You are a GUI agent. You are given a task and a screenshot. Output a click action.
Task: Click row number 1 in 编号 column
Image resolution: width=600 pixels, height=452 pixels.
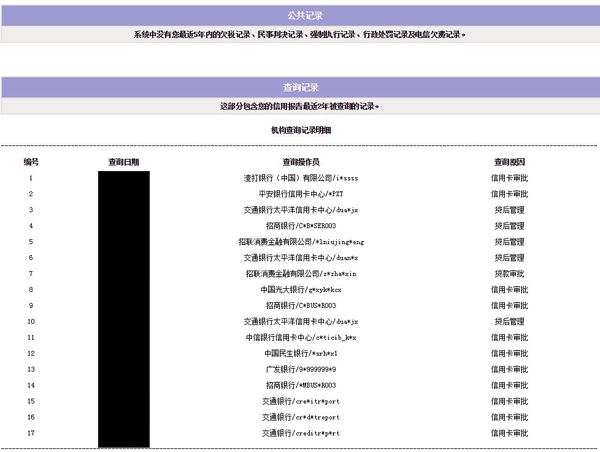click(x=31, y=178)
